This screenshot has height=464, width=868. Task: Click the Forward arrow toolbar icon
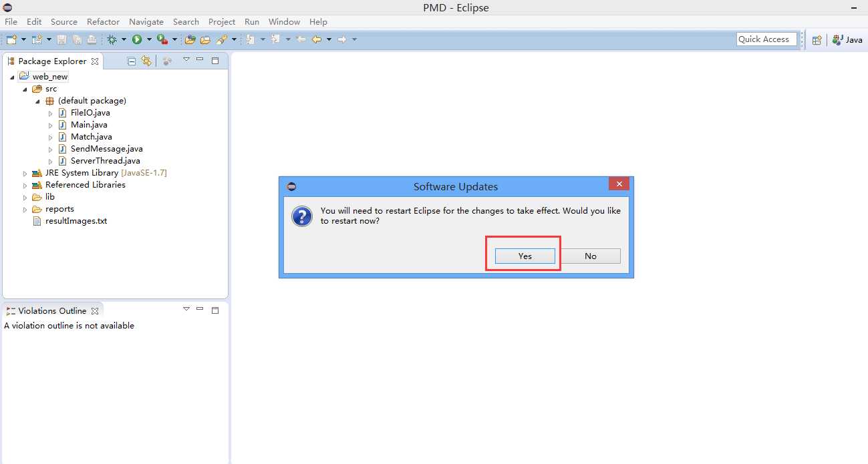point(341,39)
